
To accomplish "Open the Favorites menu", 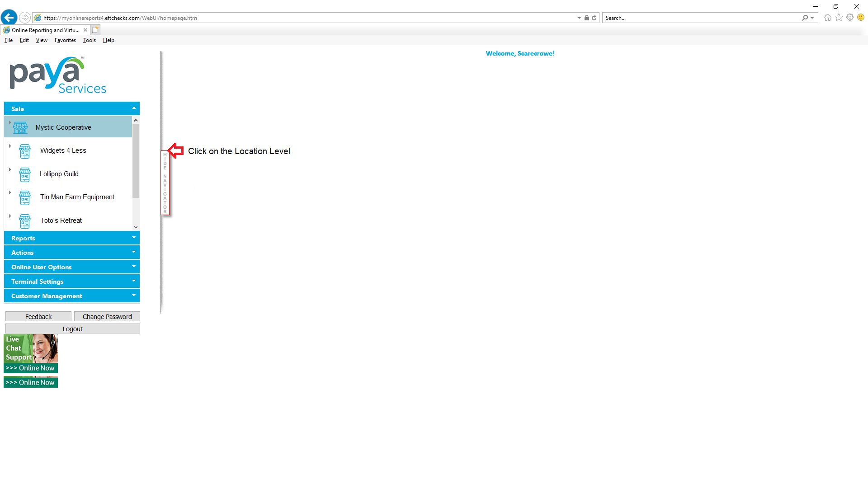I will (x=65, y=40).
